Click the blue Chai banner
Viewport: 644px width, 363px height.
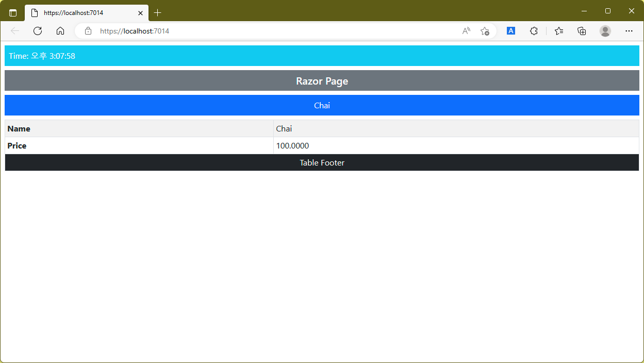pyautogui.click(x=322, y=105)
